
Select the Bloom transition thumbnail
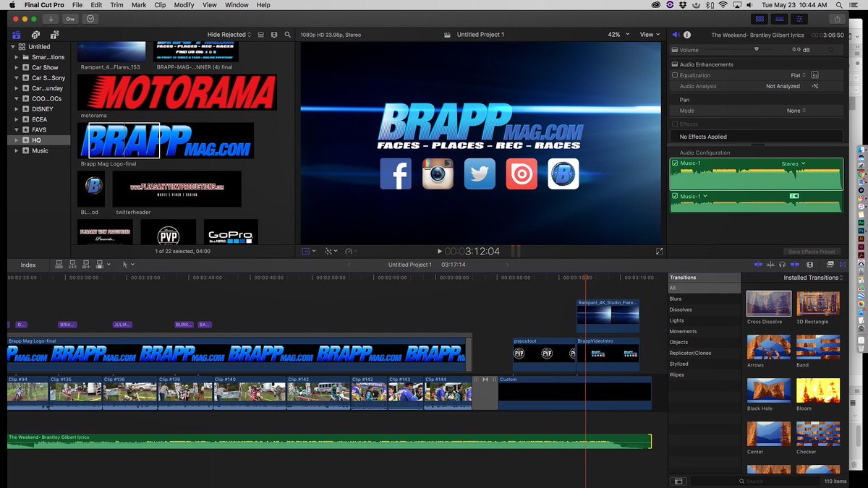coord(818,391)
